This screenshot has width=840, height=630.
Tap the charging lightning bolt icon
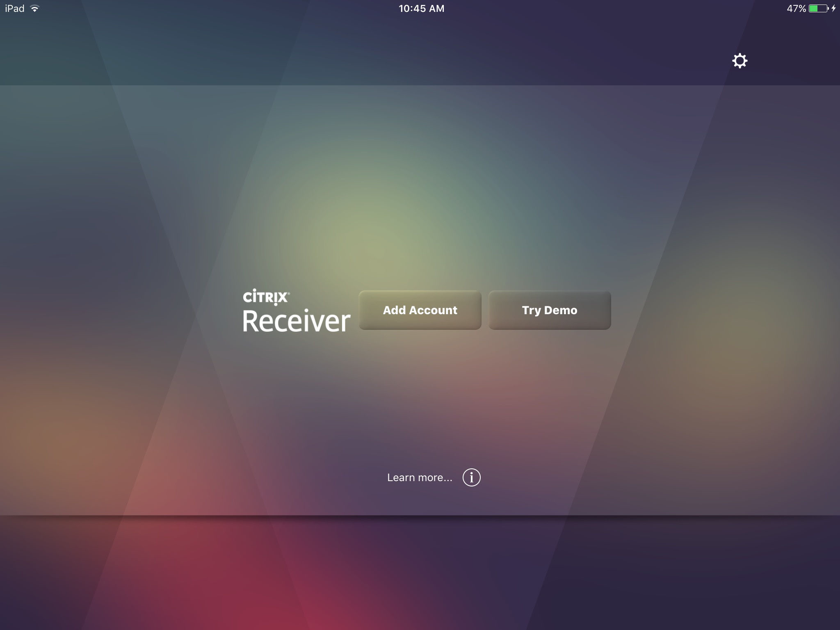833,9
